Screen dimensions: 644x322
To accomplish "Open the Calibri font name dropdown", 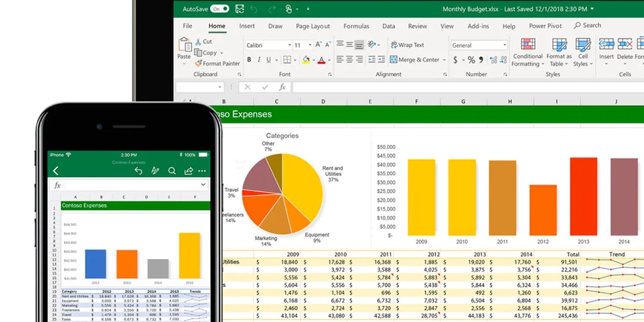I will [288, 45].
